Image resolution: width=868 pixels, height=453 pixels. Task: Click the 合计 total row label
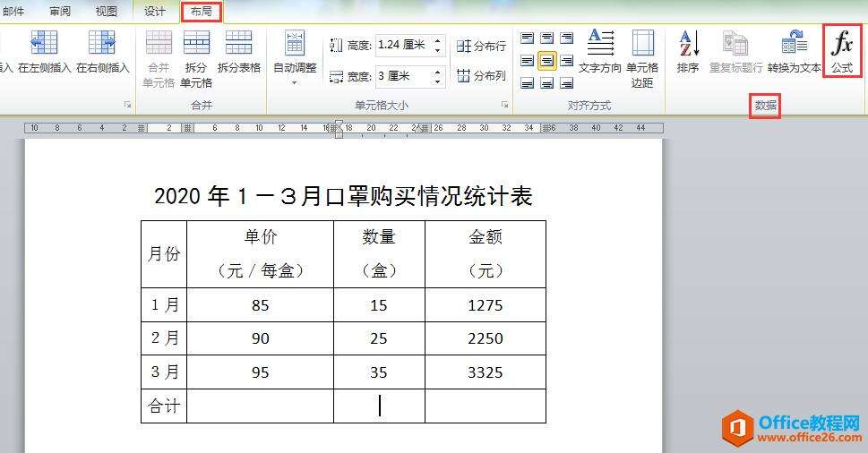164,406
